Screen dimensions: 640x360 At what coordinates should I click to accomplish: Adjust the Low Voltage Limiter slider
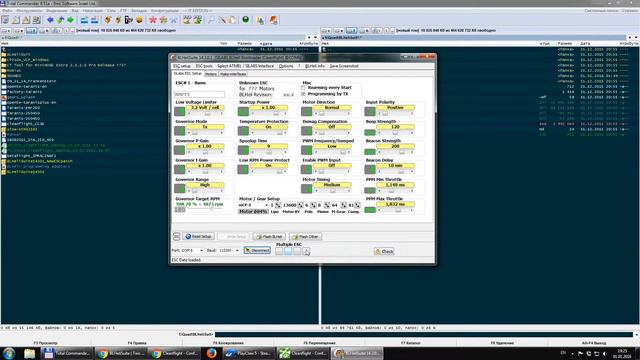coord(205,113)
